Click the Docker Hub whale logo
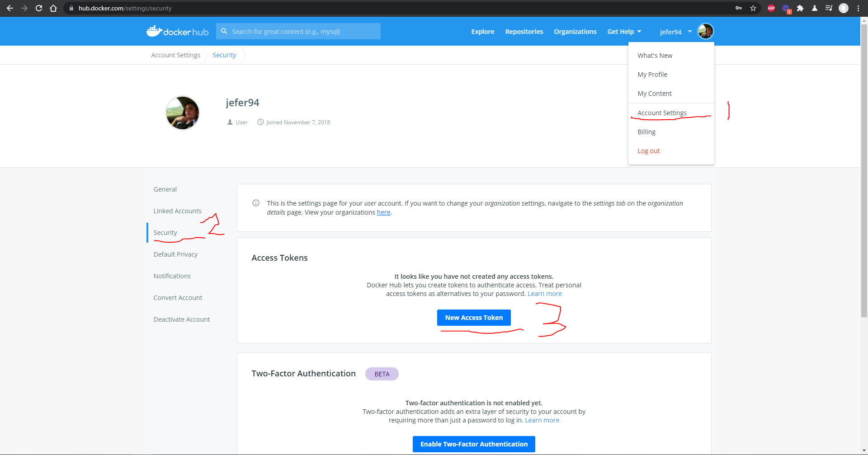The width and height of the screenshot is (868, 455). click(x=178, y=31)
